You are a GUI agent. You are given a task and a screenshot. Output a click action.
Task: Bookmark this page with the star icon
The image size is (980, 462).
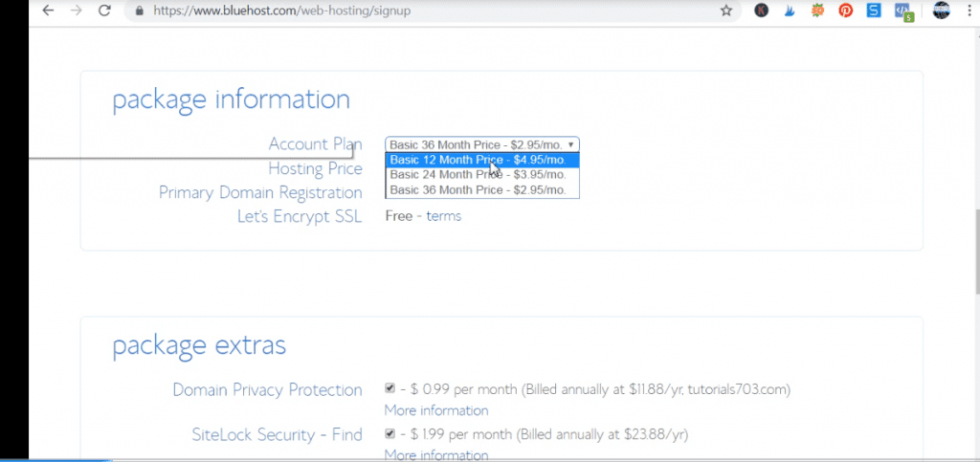[726, 11]
